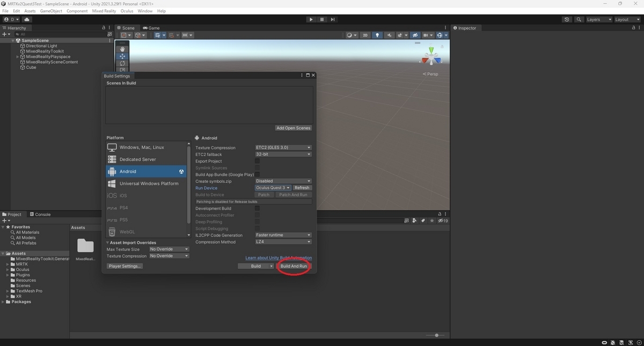
Task: Adjust the Project icon size slider
Action: tap(436, 335)
